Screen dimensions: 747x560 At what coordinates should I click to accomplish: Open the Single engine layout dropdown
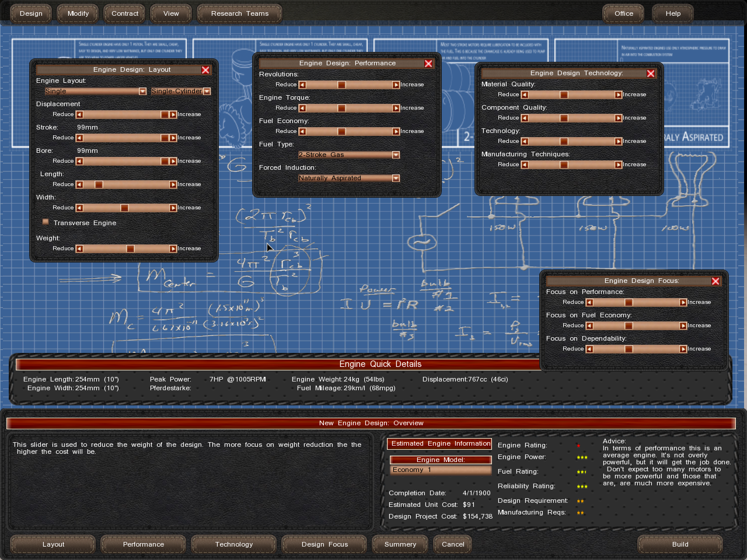click(142, 92)
